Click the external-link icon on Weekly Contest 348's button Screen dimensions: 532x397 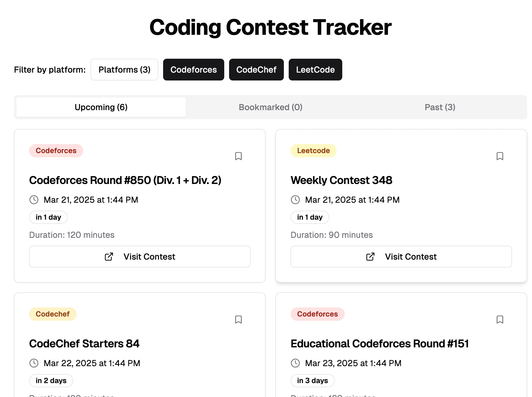click(x=370, y=257)
